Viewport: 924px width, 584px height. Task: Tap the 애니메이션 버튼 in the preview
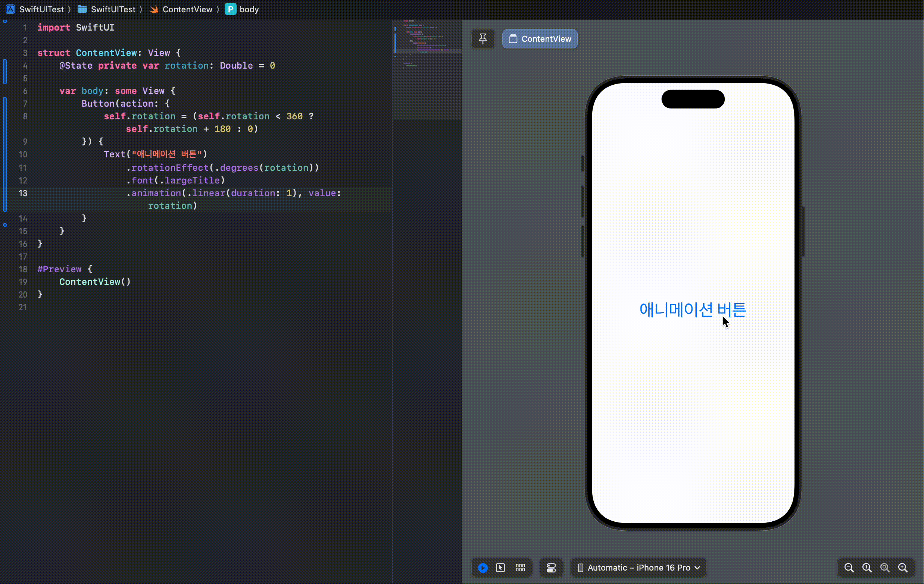pos(692,310)
